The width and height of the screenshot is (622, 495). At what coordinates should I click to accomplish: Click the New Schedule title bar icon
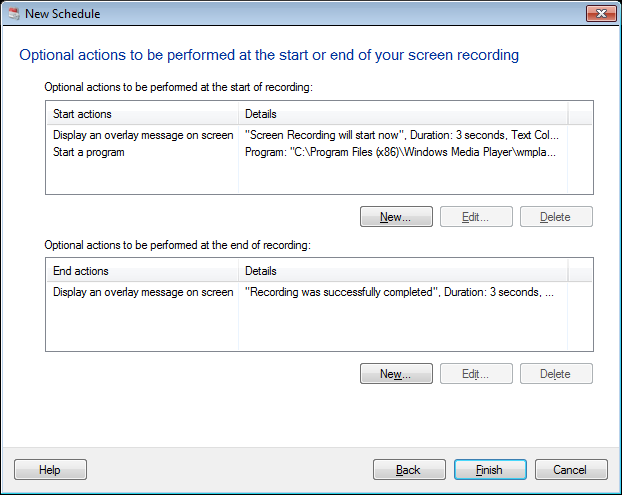tap(12, 14)
